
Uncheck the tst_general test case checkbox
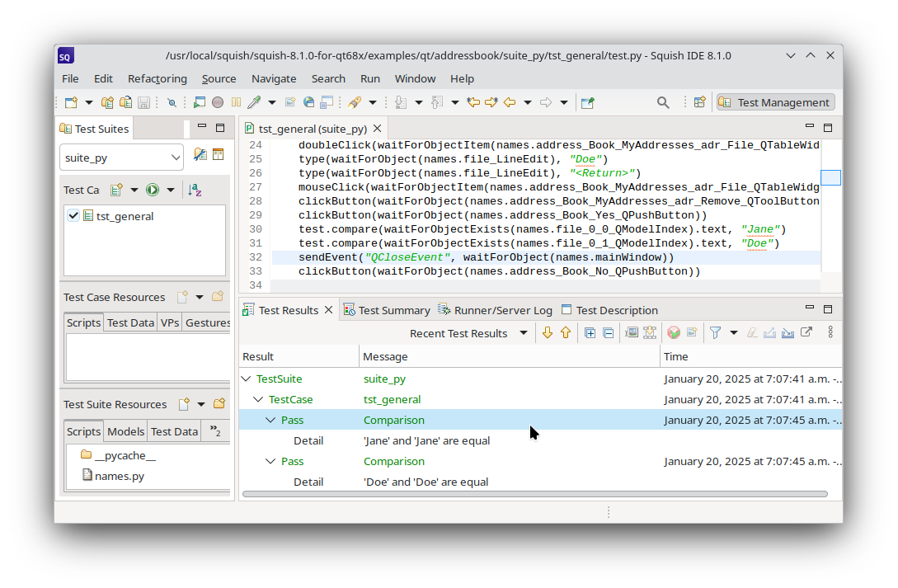coord(73,216)
